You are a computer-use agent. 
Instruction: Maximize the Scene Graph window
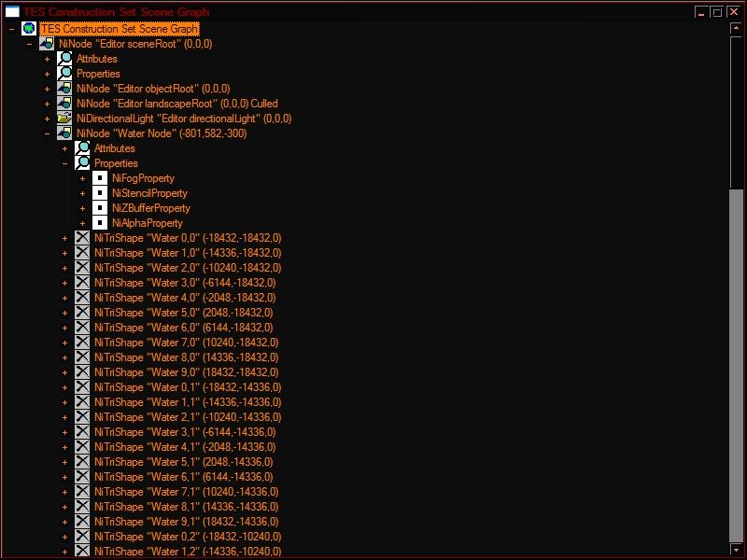pyautogui.click(x=716, y=12)
